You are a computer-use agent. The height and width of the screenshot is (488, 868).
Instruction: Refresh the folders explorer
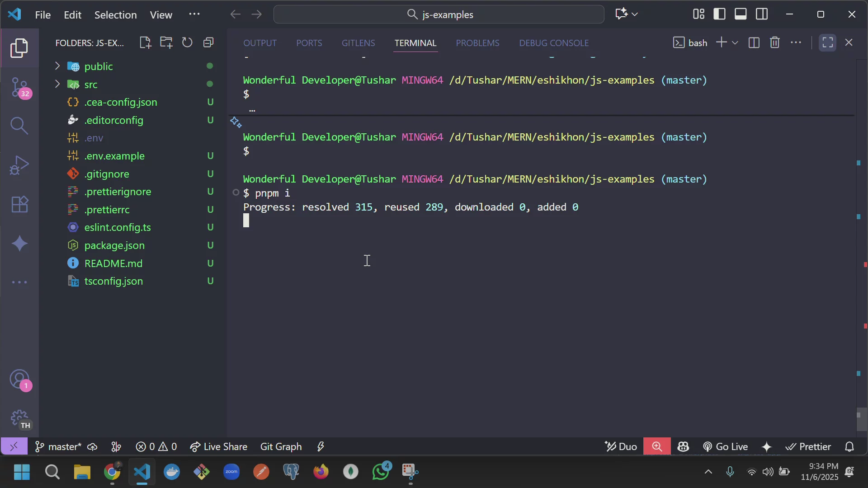coord(188,42)
